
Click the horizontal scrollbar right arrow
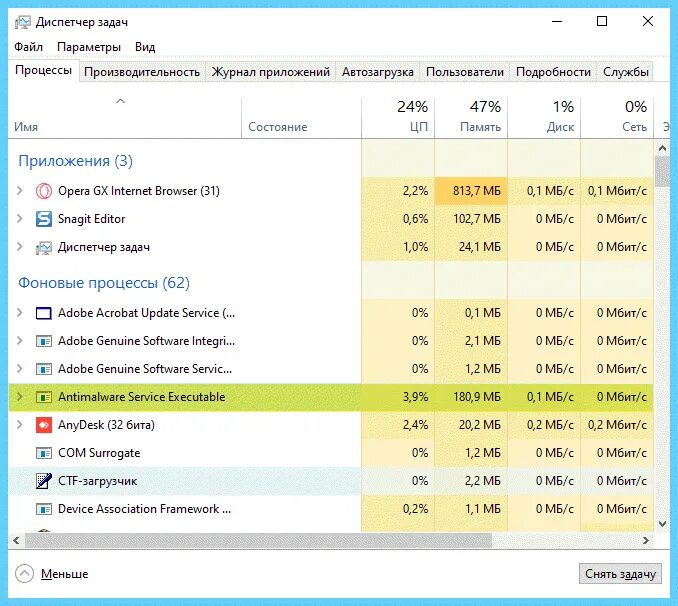646,540
